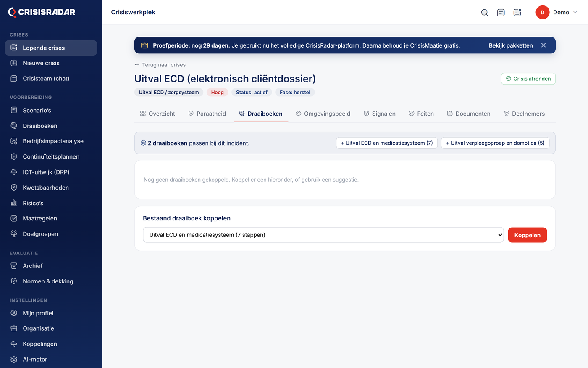
Task: Add suggestion Uitval ECD en medicatiesysteem (7)
Action: click(x=387, y=143)
